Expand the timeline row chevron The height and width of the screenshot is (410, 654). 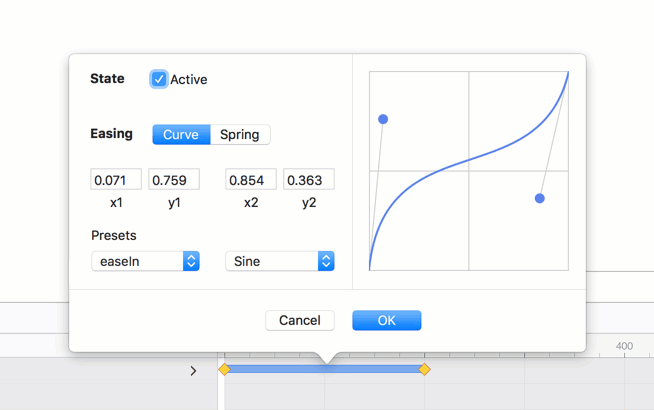[193, 371]
